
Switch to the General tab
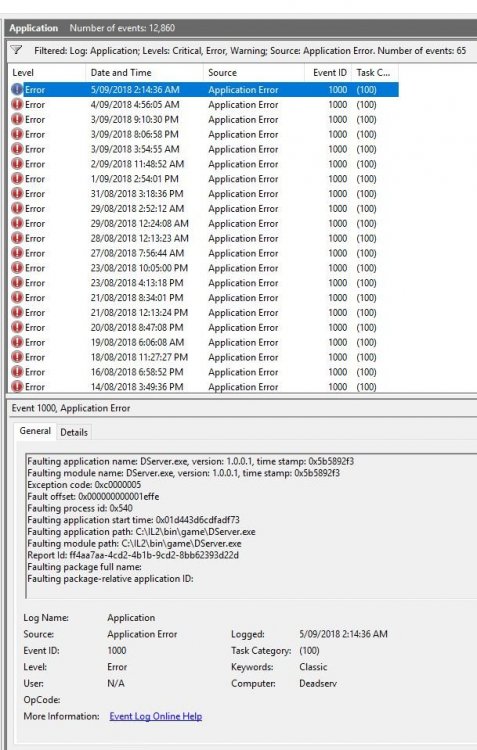35,431
